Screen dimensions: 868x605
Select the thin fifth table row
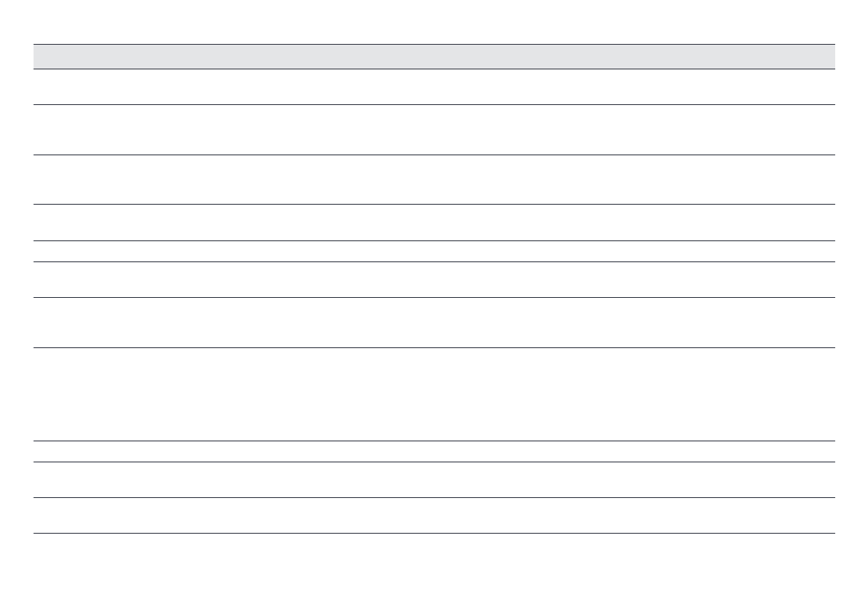(x=434, y=251)
